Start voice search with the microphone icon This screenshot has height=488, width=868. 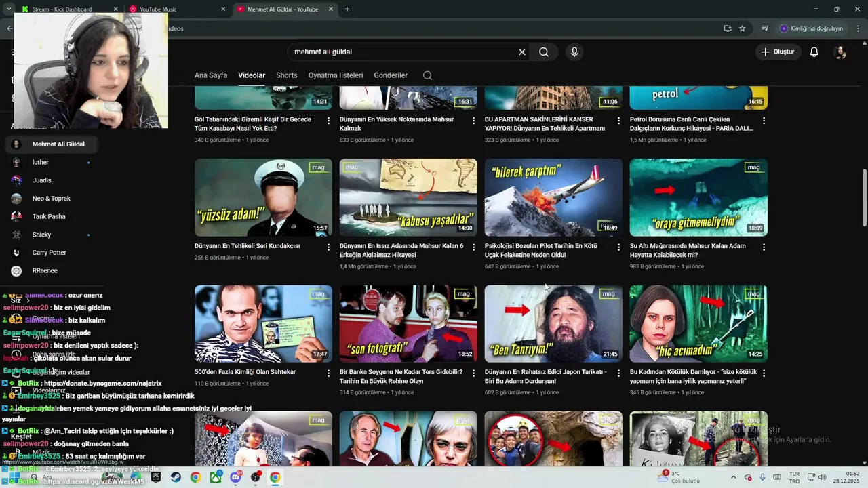coord(574,52)
